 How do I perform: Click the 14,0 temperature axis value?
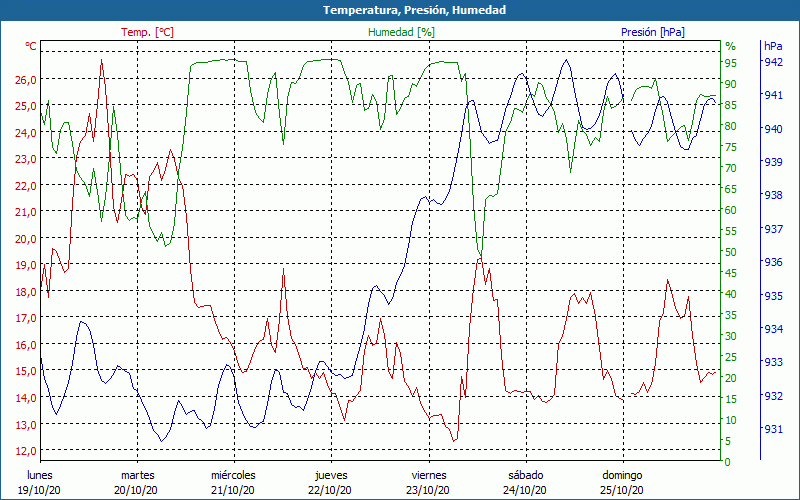[27, 397]
